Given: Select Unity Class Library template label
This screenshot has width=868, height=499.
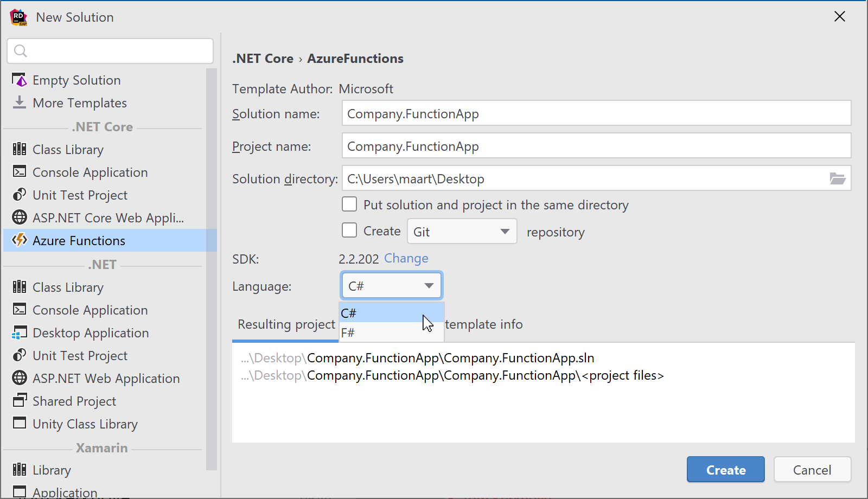Looking at the screenshot, I should pyautogui.click(x=85, y=424).
